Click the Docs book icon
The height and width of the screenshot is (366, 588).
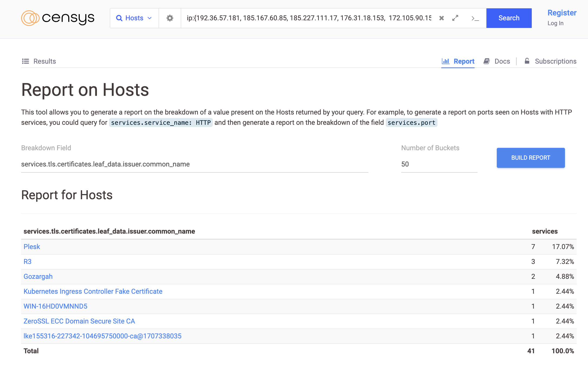click(486, 61)
